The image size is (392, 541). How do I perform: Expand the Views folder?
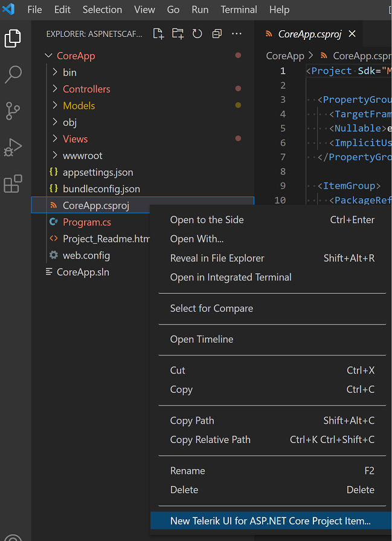pyautogui.click(x=55, y=138)
